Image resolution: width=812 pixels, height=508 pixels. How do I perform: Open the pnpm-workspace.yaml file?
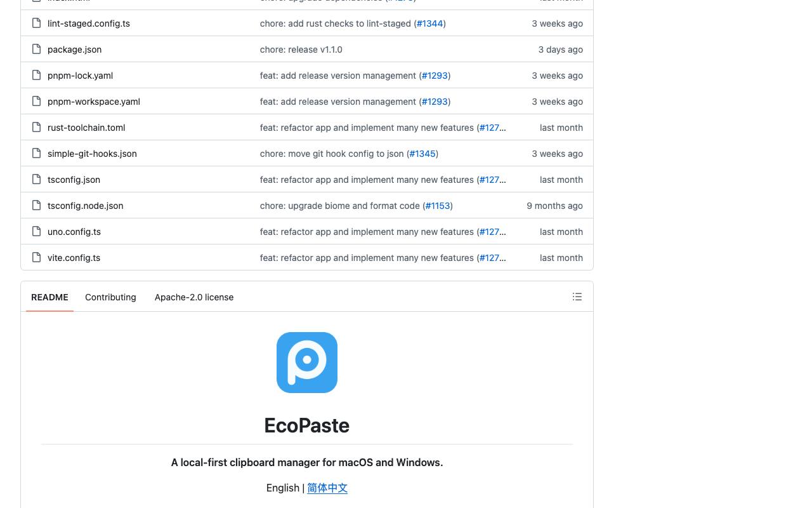[94, 102]
